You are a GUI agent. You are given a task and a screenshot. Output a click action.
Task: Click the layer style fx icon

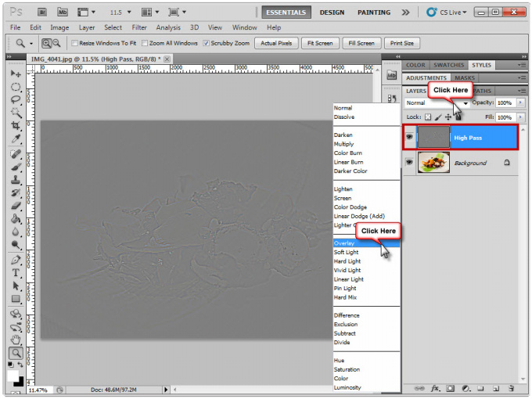436,388
